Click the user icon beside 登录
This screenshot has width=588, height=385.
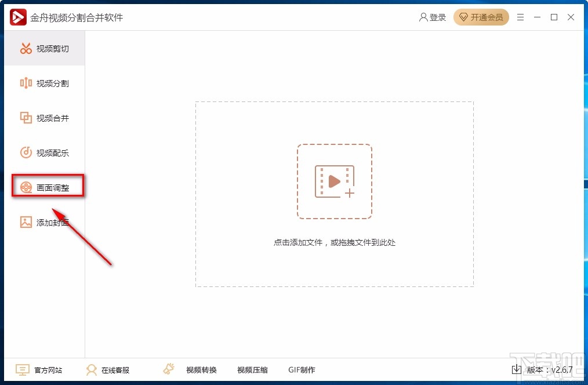pos(423,17)
